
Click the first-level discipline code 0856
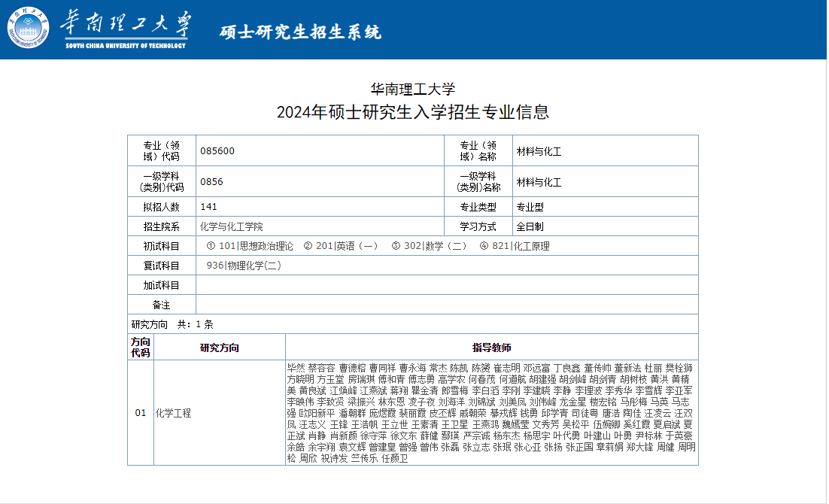click(211, 181)
